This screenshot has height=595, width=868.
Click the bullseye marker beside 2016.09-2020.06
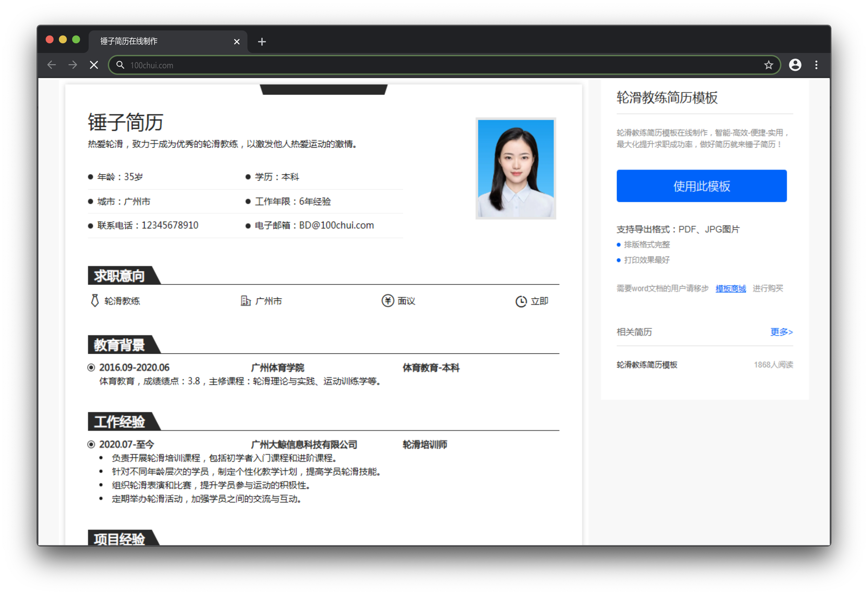[91, 367]
